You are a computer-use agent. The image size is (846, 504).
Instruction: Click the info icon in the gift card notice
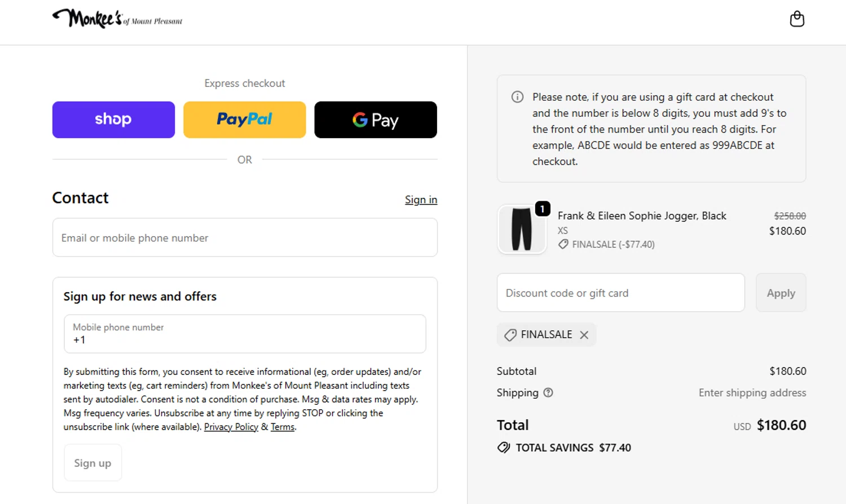[x=517, y=97]
